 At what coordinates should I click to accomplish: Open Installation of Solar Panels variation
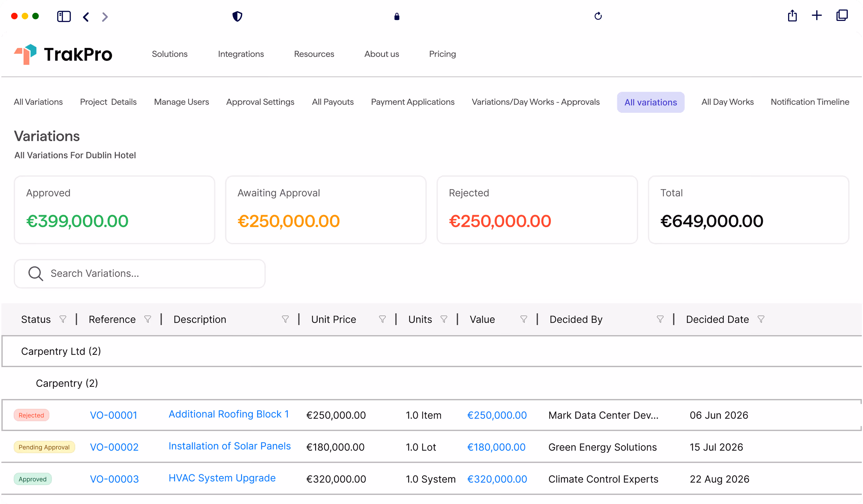229,446
